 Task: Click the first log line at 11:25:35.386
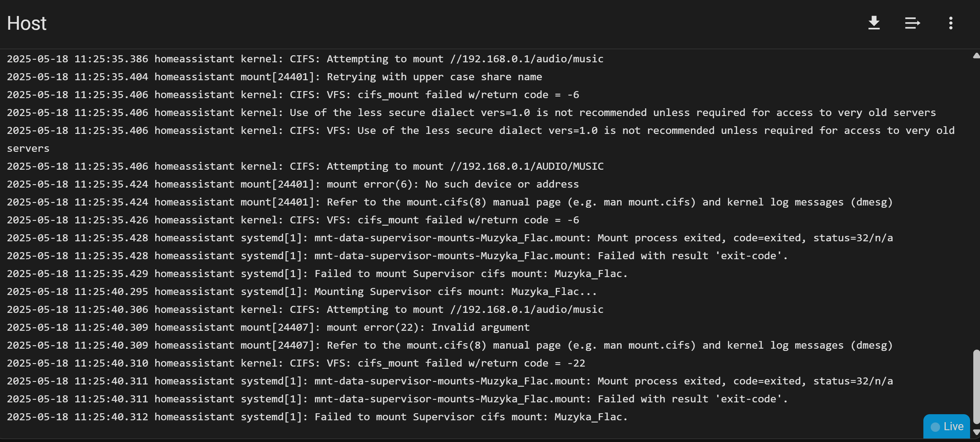point(305,59)
